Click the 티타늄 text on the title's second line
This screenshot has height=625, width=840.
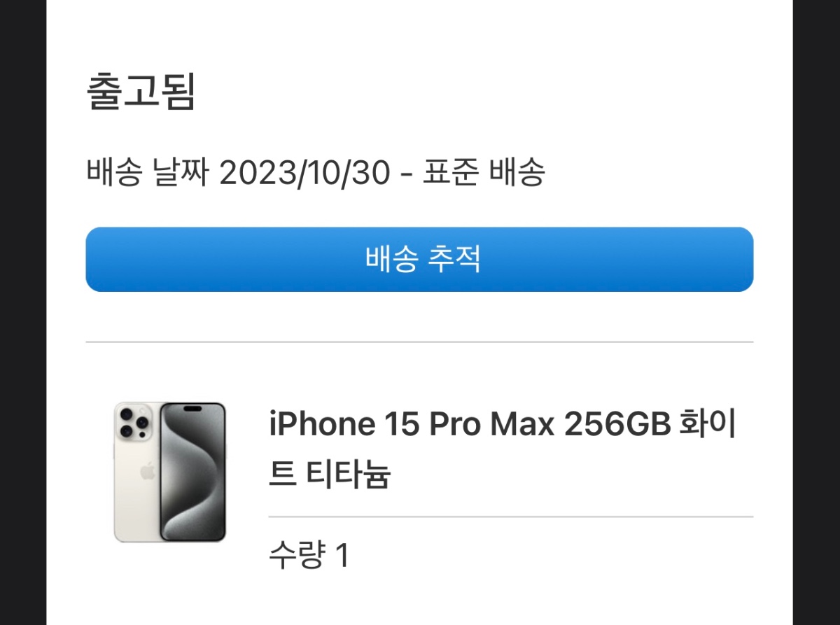point(348,475)
